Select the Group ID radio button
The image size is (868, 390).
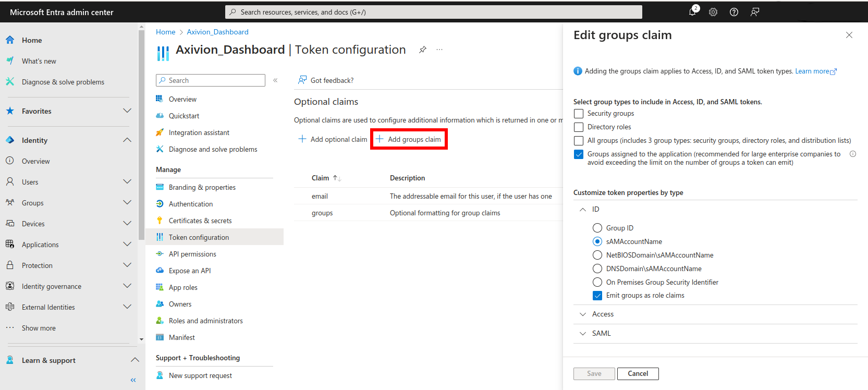(x=597, y=228)
